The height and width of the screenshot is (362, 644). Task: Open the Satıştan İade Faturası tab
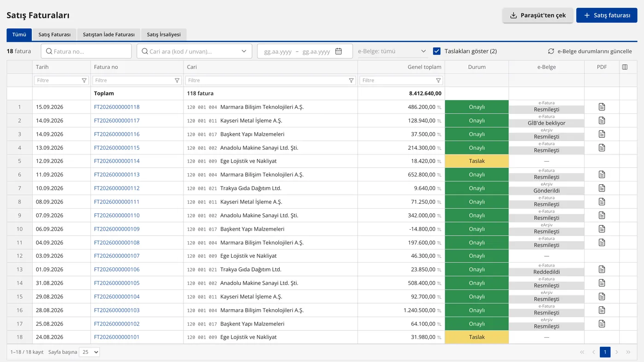point(109,34)
